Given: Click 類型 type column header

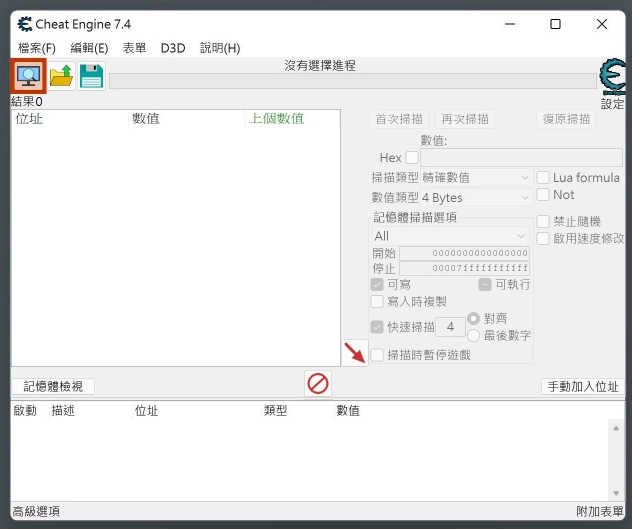Looking at the screenshot, I should 297,410.
